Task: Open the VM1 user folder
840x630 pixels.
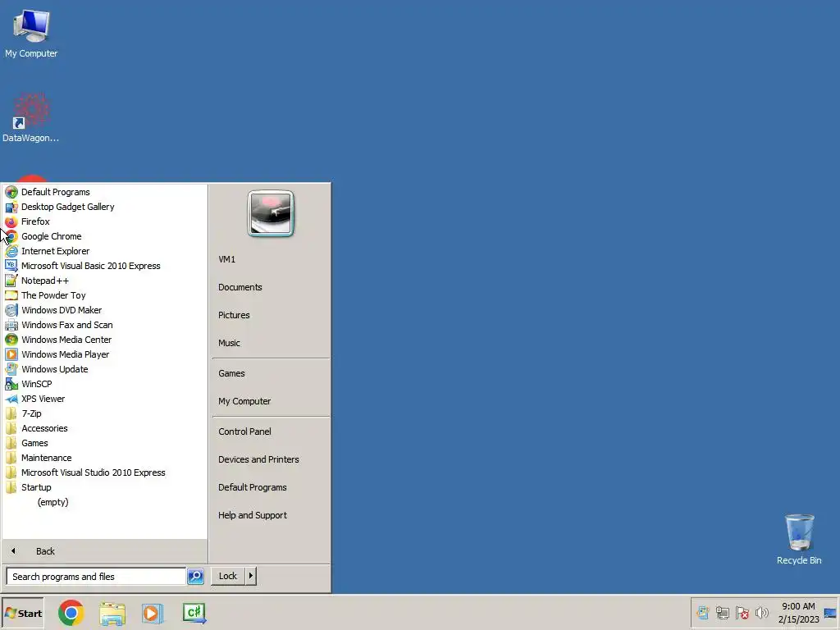Action: tap(271, 259)
